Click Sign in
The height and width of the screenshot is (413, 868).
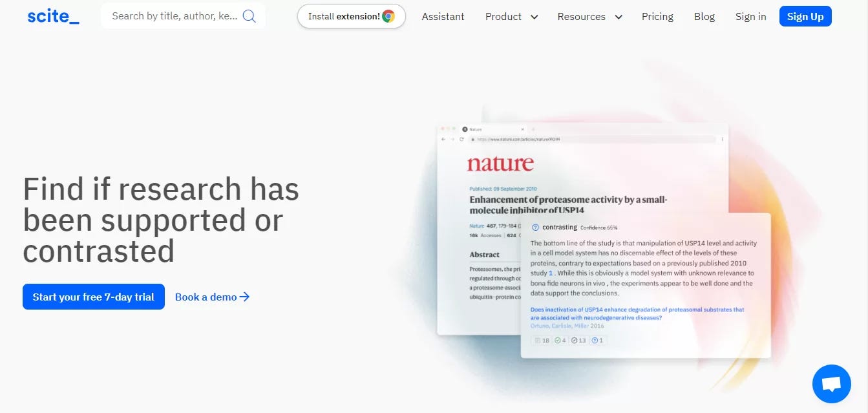pyautogui.click(x=750, y=17)
